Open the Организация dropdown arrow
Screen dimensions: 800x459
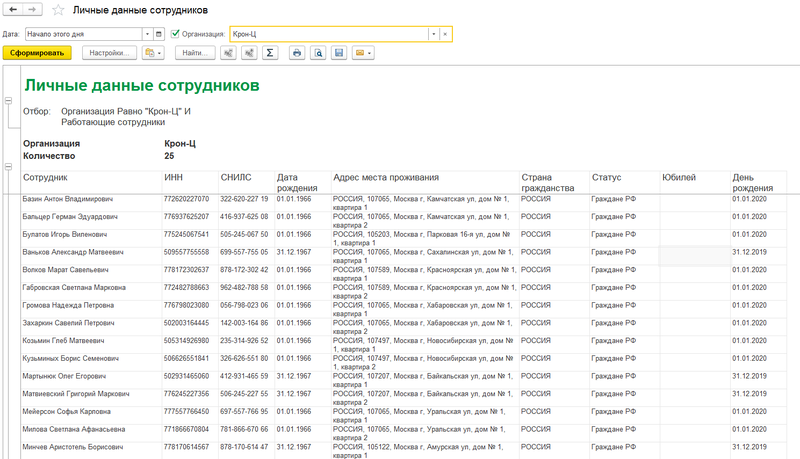pyautogui.click(x=434, y=34)
